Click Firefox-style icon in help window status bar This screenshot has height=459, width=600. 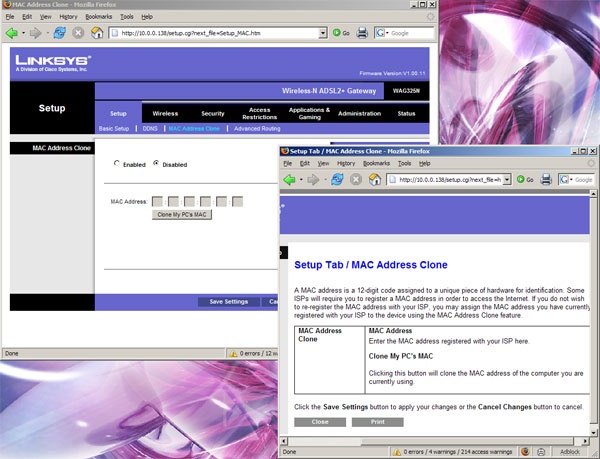525,452
